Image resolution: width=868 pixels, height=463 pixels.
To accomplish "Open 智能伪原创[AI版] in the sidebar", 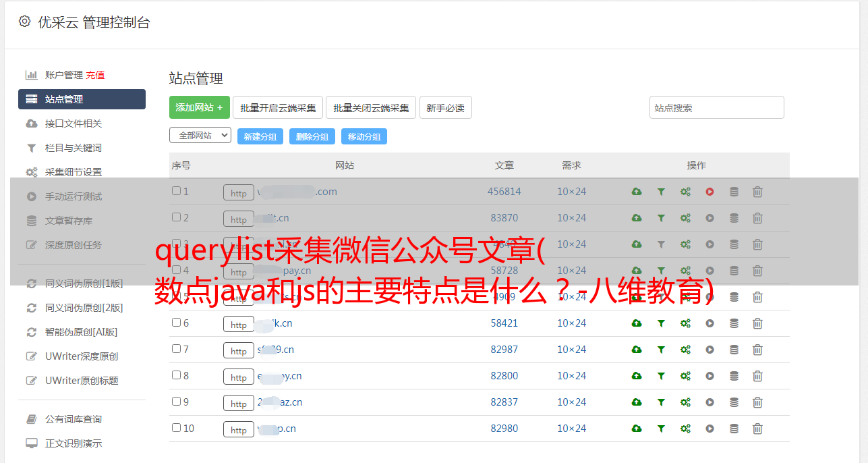I will (82, 332).
